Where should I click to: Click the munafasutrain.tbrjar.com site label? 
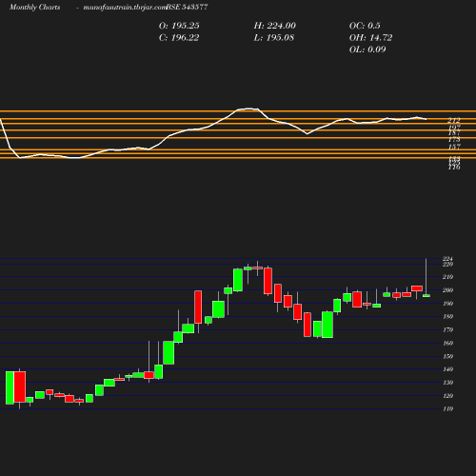[x=125, y=7]
